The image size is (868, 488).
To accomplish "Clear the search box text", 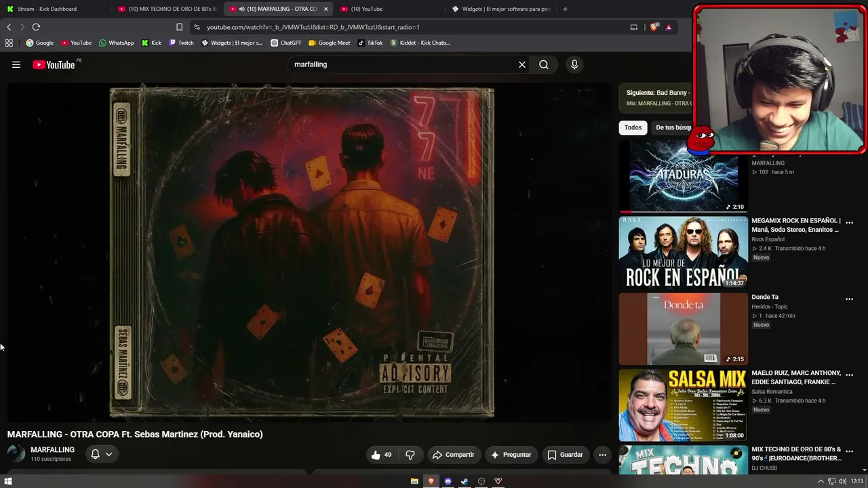I will coord(522,64).
